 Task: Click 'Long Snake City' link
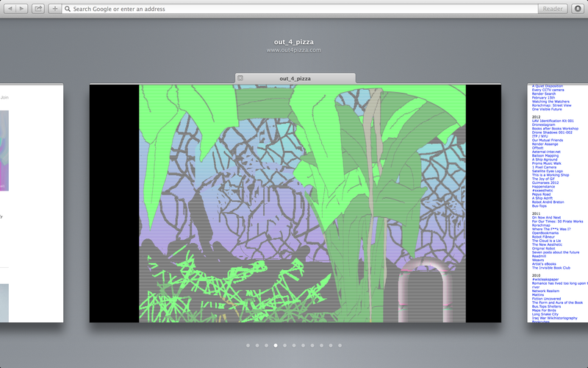click(x=545, y=314)
